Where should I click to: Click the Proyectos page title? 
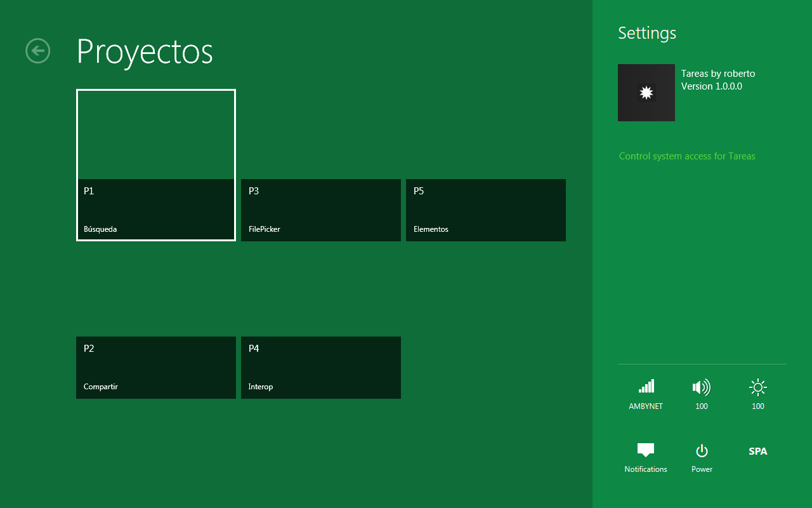[145, 51]
